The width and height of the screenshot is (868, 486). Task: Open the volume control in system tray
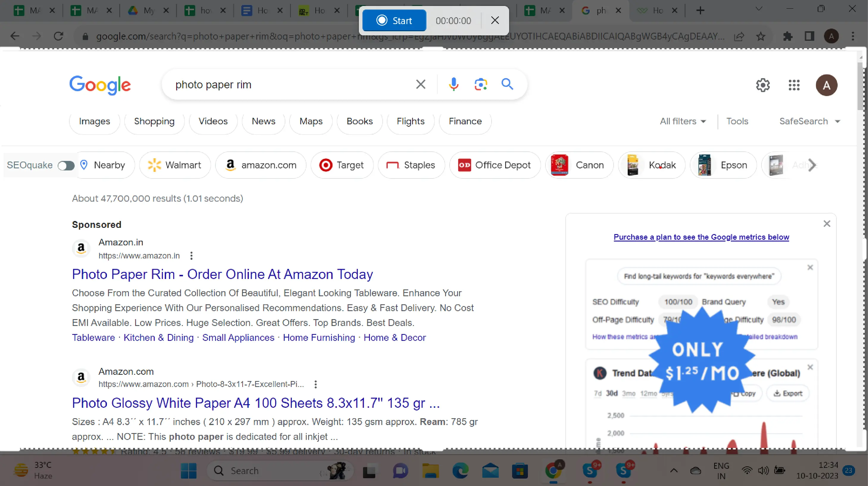[763, 471]
